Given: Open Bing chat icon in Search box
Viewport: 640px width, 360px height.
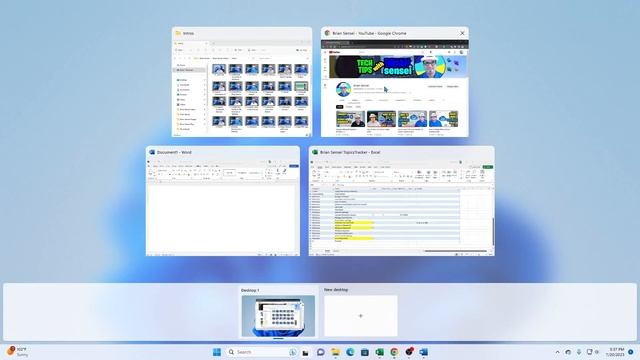Looking at the screenshot, I should click(293, 352).
